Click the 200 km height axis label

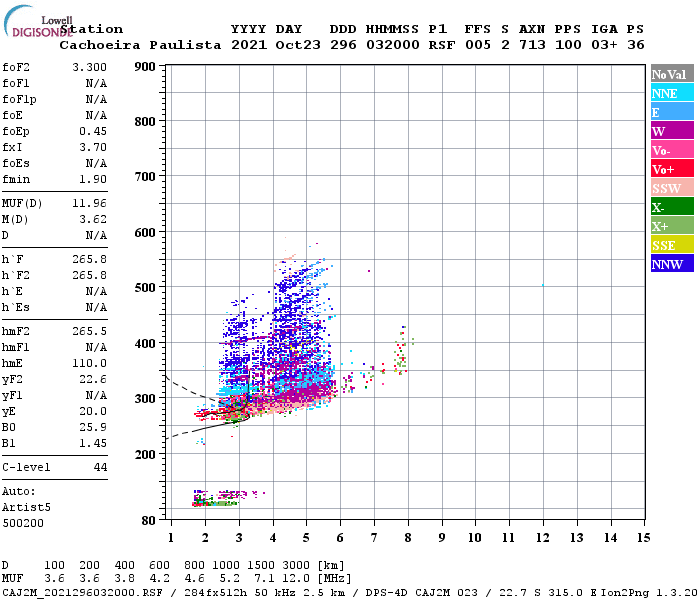[x=145, y=454]
